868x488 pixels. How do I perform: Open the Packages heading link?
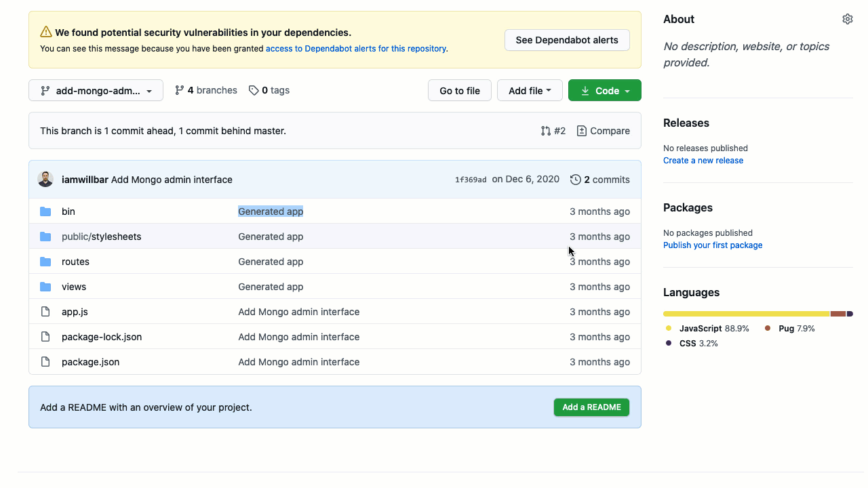688,207
